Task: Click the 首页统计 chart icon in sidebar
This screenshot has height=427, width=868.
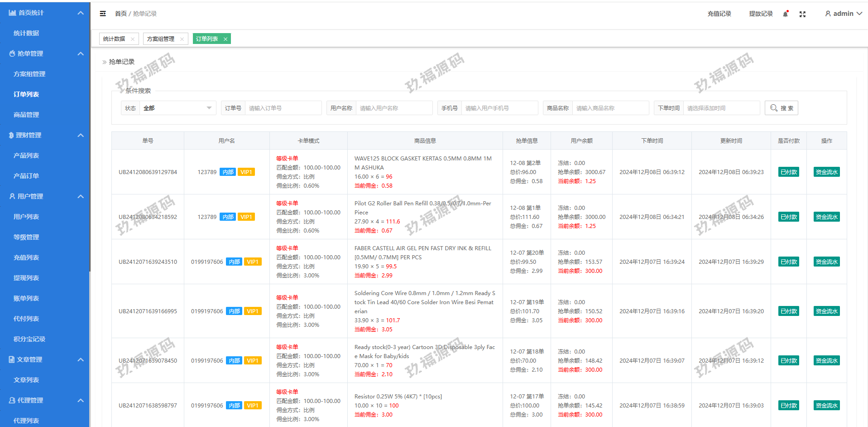Action: tap(12, 13)
